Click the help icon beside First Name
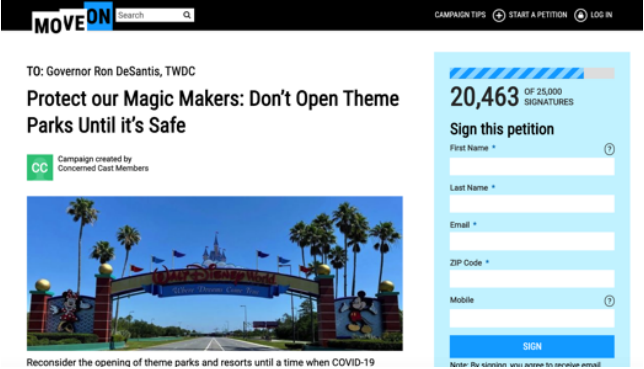This screenshot has height=369, width=644. 609,149
